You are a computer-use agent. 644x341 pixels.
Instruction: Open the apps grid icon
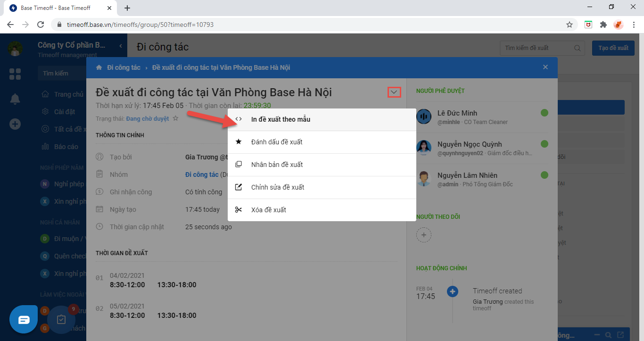15,74
